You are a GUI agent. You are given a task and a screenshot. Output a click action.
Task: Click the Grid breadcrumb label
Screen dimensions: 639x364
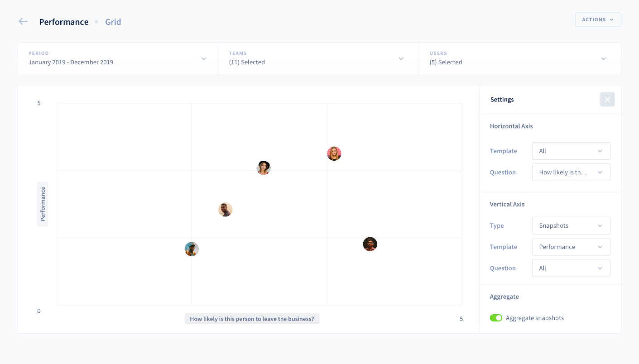pyautogui.click(x=113, y=22)
